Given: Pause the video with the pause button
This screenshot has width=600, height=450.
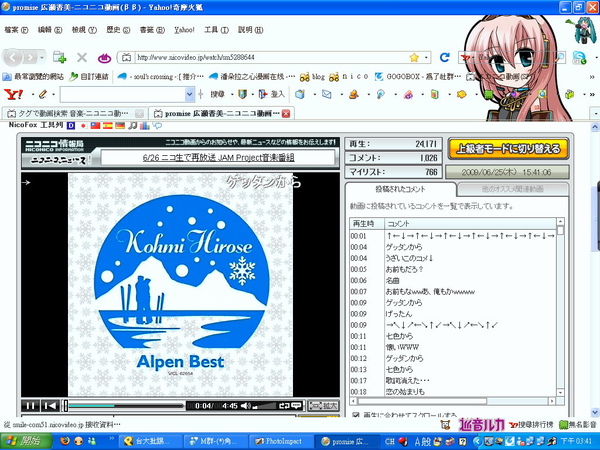Looking at the screenshot, I should coord(31,406).
